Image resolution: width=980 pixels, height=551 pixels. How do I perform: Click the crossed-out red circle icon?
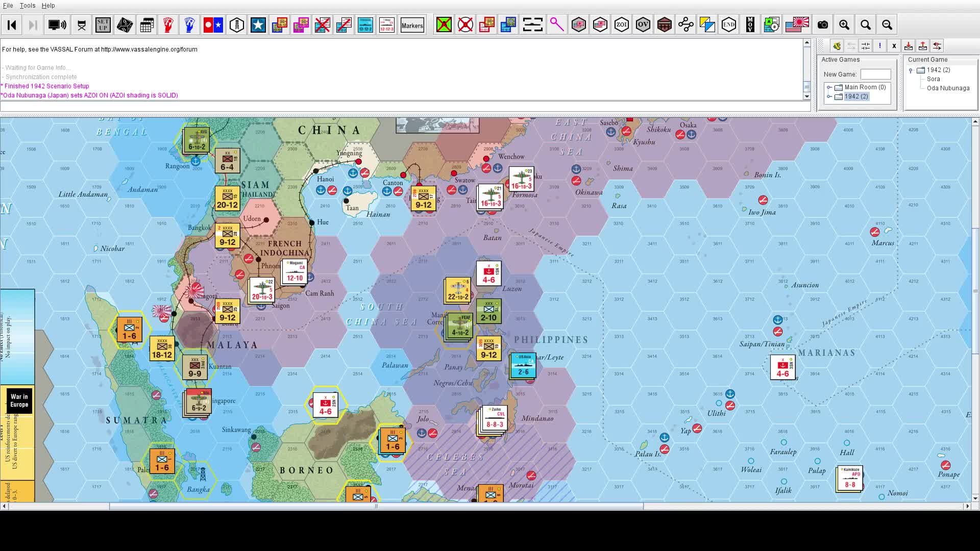465,25
